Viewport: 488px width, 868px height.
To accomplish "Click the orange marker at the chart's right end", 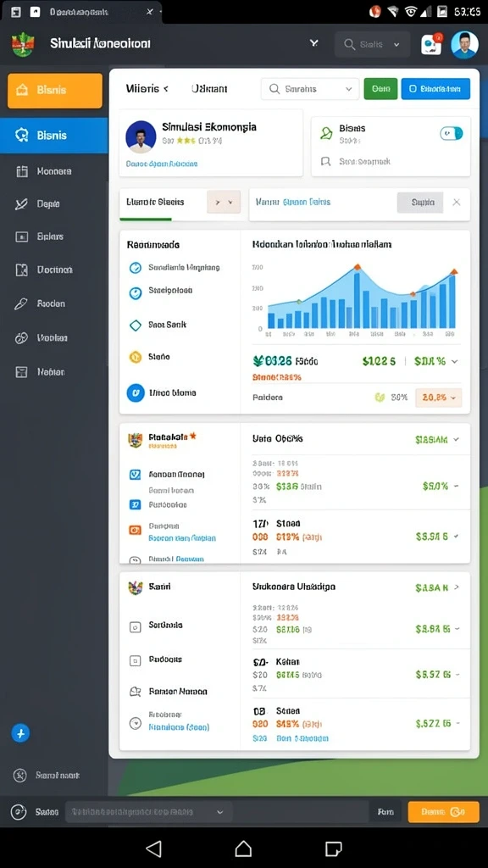I will pyautogui.click(x=454, y=272).
